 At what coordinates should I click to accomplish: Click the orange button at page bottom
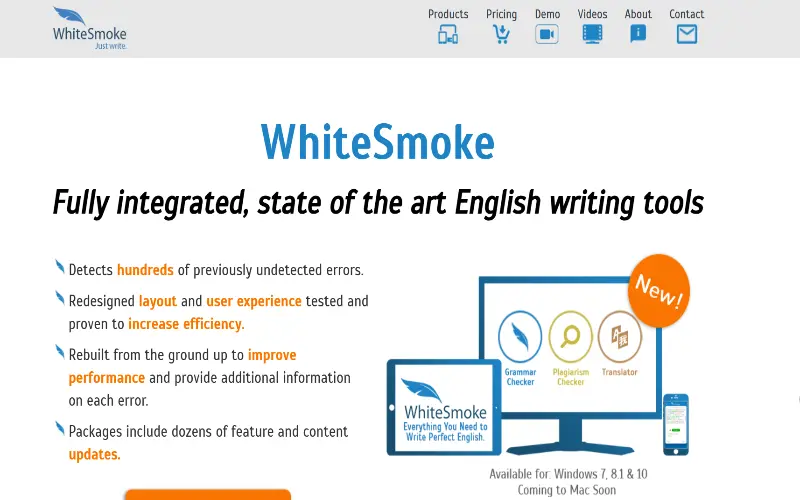[x=208, y=494]
